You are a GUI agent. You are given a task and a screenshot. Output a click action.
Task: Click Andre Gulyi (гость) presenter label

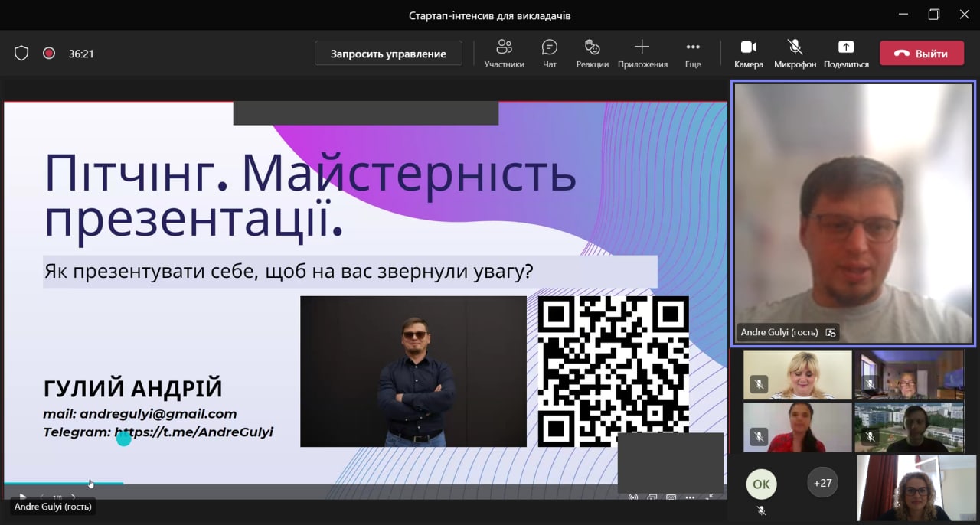click(x=54, y=507)
